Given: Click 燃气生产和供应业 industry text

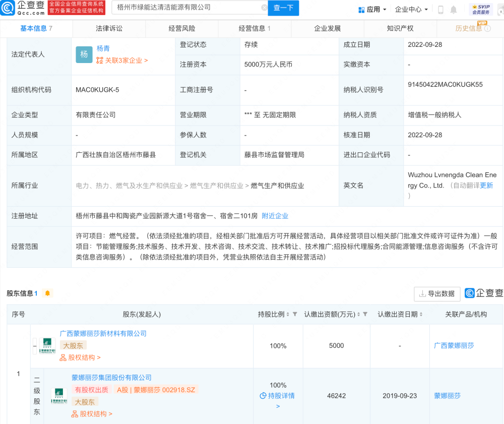Looking at the screenshot, I should tap(277, 186).
